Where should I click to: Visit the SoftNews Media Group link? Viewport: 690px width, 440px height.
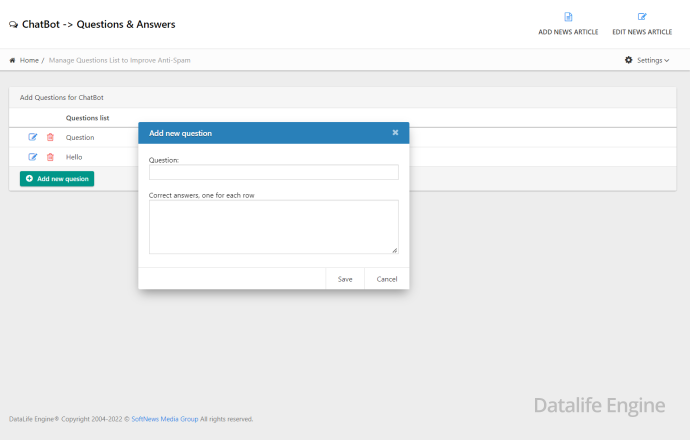tap(164, 419)
